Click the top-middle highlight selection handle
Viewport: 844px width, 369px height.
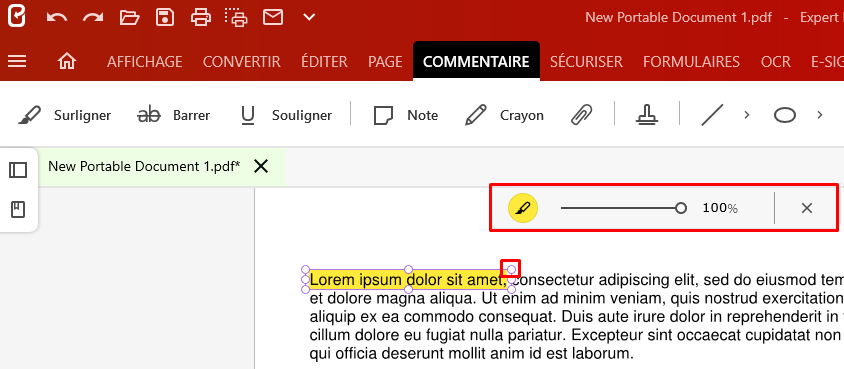coord(408,269)
